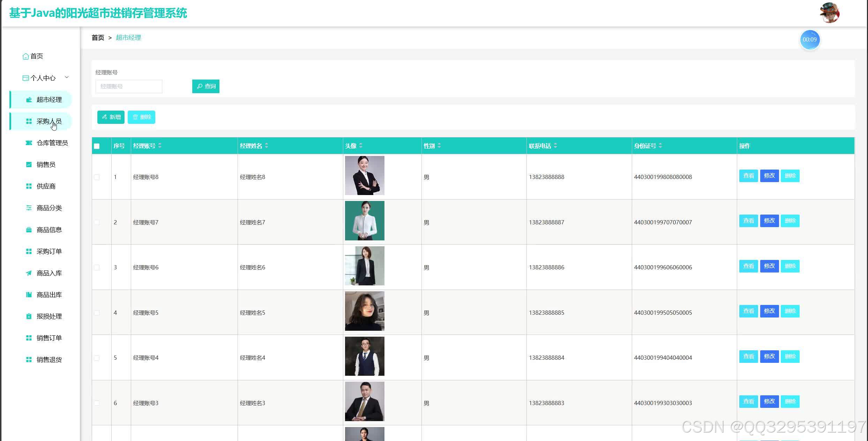Click the home icon beside 首页 in sidebar
This screenshot has height=441, width=868.
click(x=25, y=56)
